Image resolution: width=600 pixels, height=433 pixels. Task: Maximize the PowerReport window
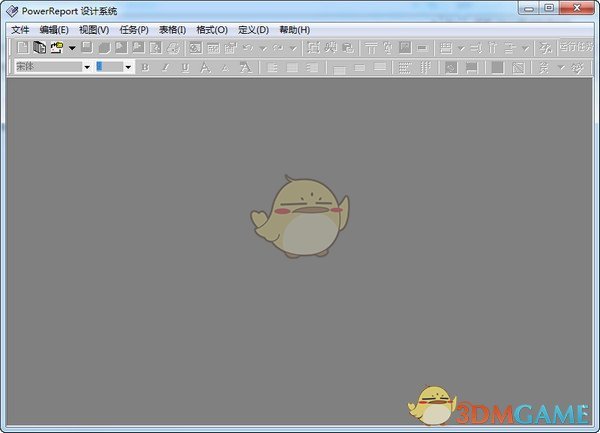549,8
